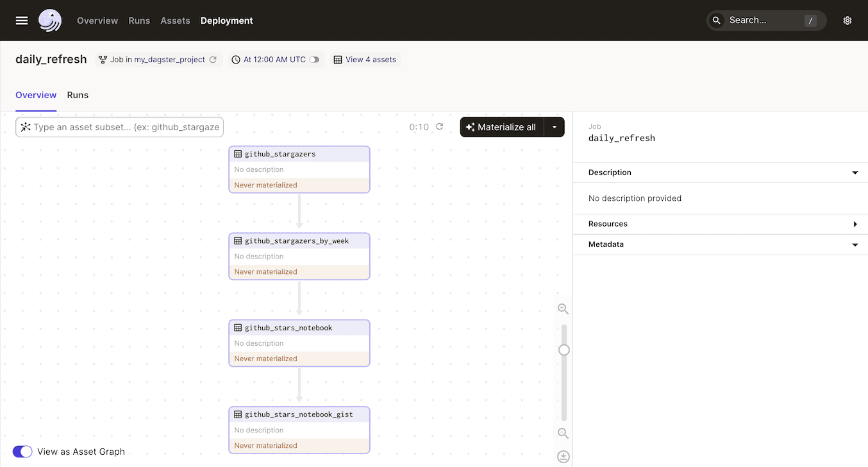Click the Dagster octopus logo
Screen dimensions: 868x467
coord(50,21)
